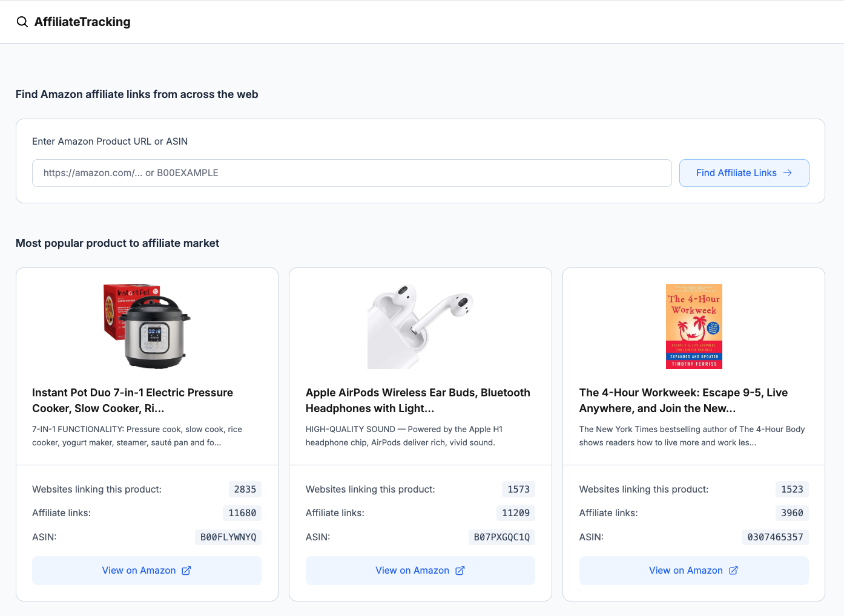Select ASIN value B00FLYWNYQ

[228, 537]
